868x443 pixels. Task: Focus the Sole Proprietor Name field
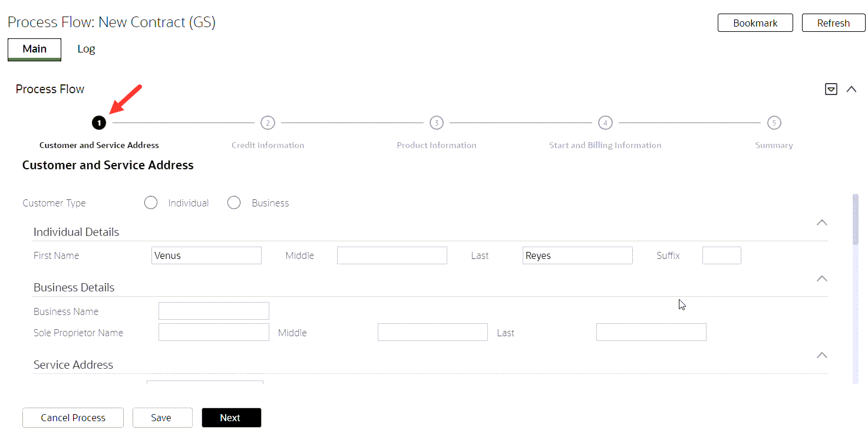(x=214, y=332)
